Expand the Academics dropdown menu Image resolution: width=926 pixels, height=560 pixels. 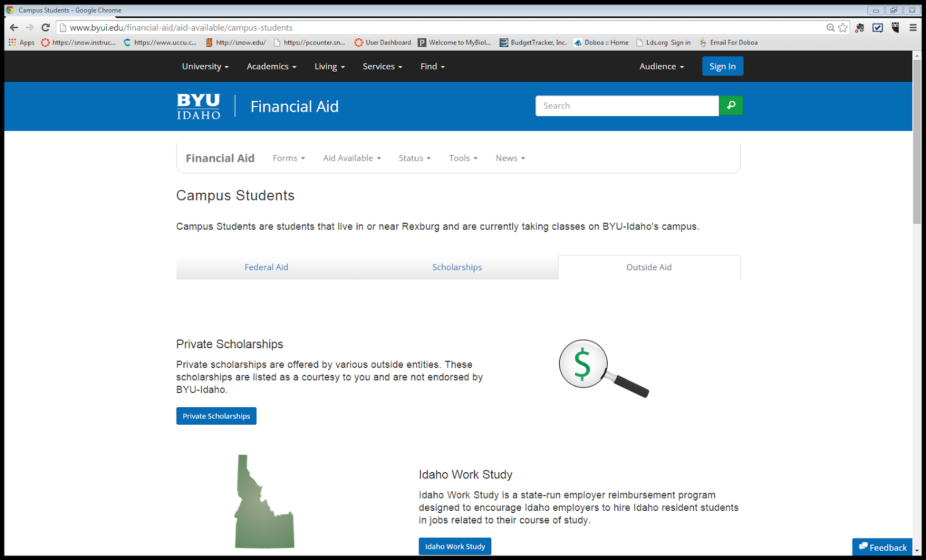[x=271, y=67]
